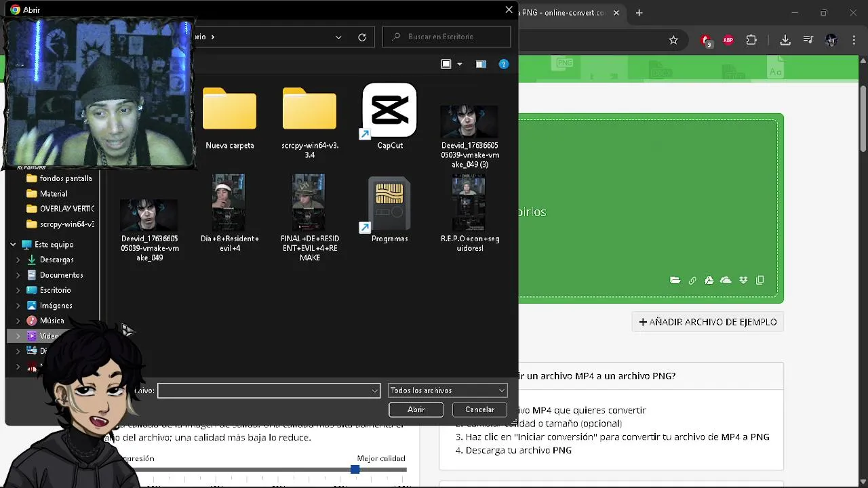Change the view layout icon
868x488 pixels.
pos(446,64)
